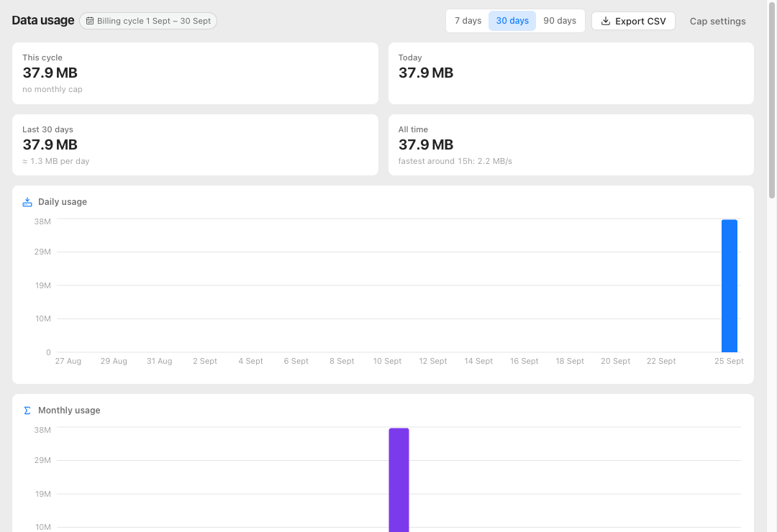Click the Billing cycle 1 Sept – 30 Sept pill
The width and height of the screenshot is (777, 532).
(x=148, y=21)
